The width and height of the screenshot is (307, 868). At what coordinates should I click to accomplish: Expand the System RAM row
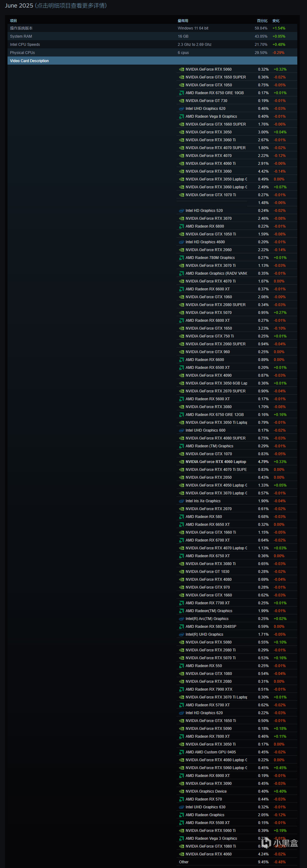click(x=152, y=36)
